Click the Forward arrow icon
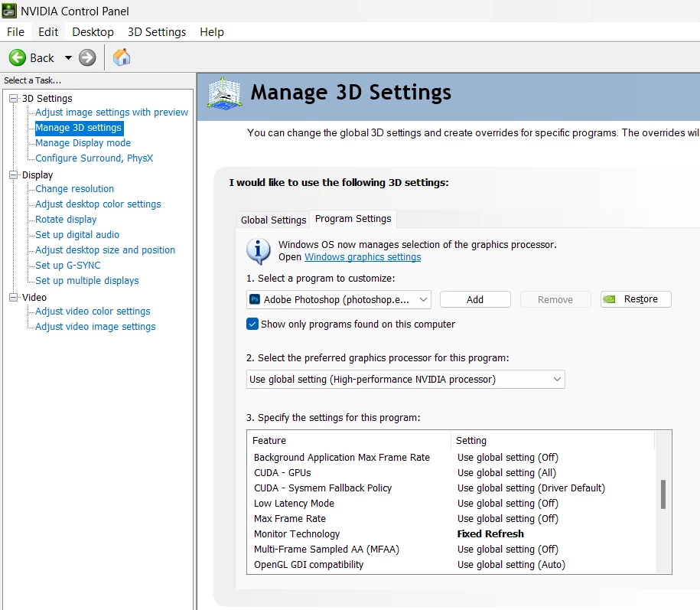Image resolution: width=700 pixels, height=610 pixels. click(x=87, y=57)
